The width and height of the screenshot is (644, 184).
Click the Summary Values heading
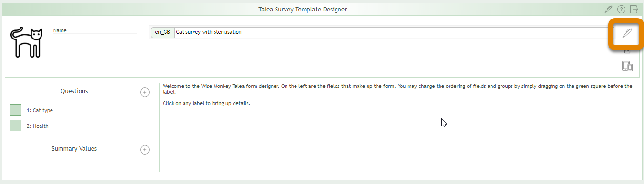pyautogui.click(x=74, y=149)
